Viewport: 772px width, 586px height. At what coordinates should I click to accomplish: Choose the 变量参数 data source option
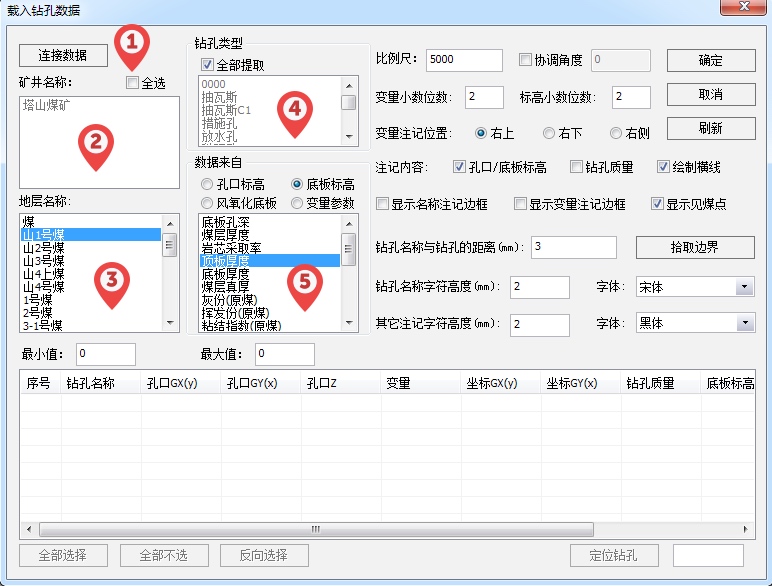pos(297,203)
